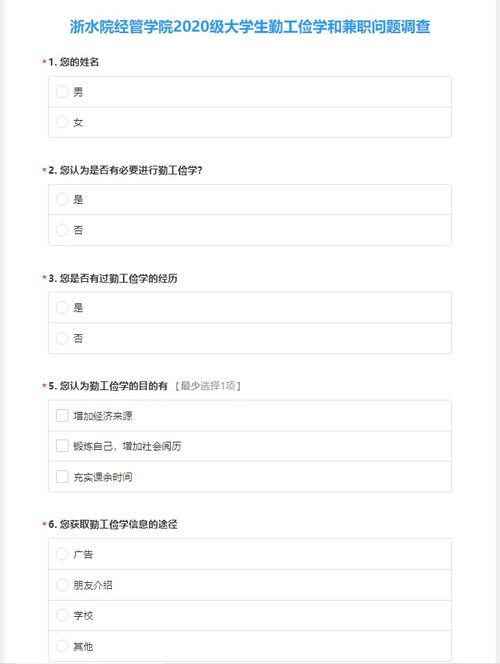Viewport: 500px width, 664px height.
Task: Click question 5 label 勤工俭学的目的
Action: pyautogui.click(x=108, y=386)
